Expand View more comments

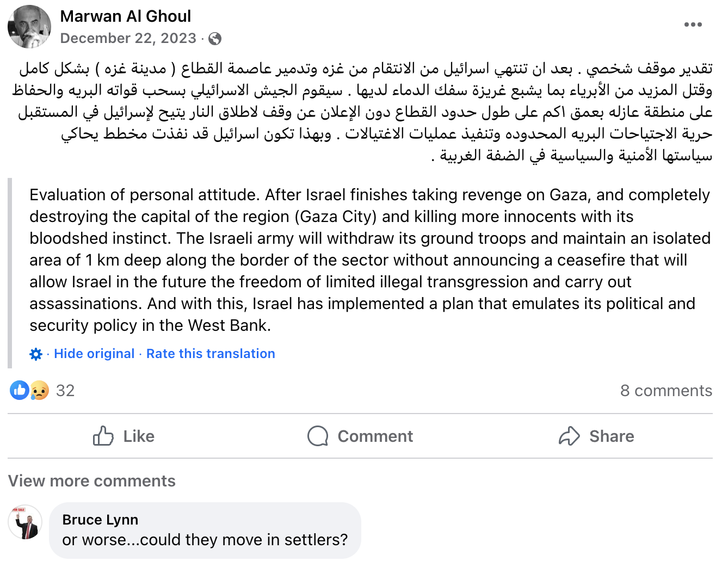click(x=92, y=481)
